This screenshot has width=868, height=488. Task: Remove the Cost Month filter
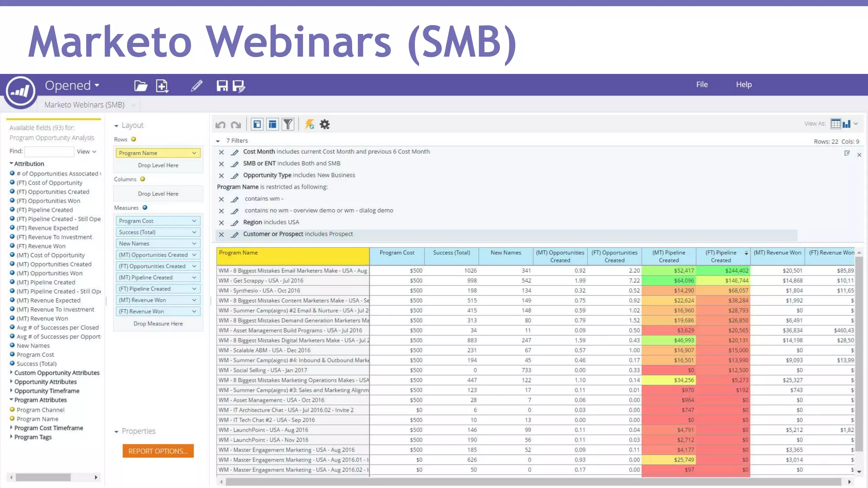[x=221, y=152]
